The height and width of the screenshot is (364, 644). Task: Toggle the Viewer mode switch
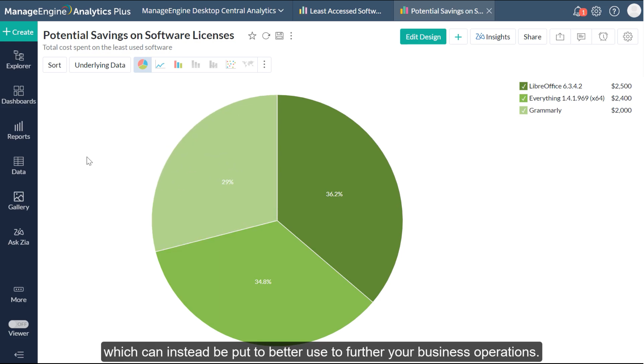19,324
